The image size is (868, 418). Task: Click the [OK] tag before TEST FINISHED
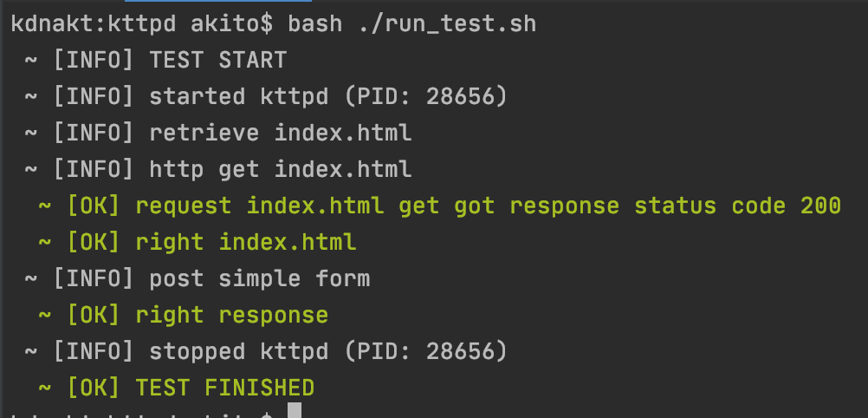pyautogui.click(x=94, y=388)
